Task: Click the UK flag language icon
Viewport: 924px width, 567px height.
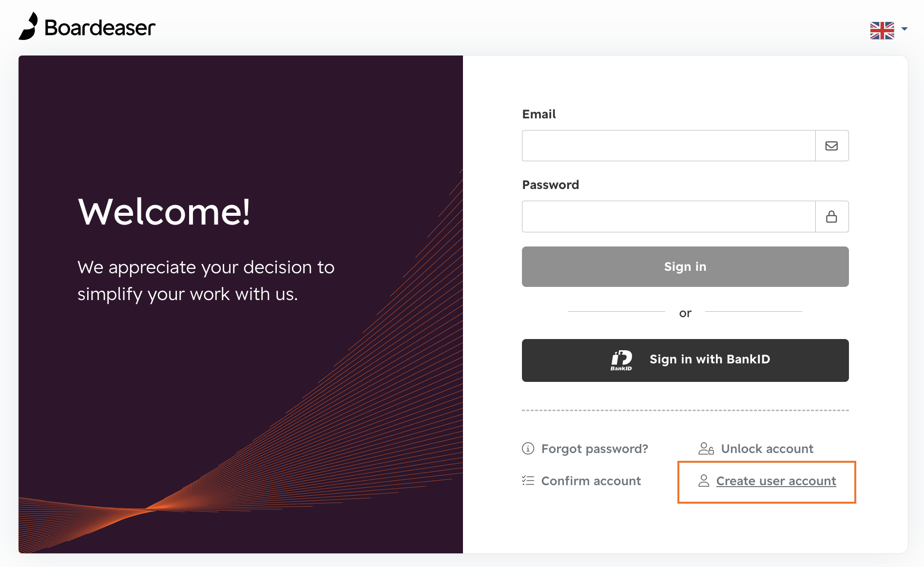Action: click(x=882, y=30)
